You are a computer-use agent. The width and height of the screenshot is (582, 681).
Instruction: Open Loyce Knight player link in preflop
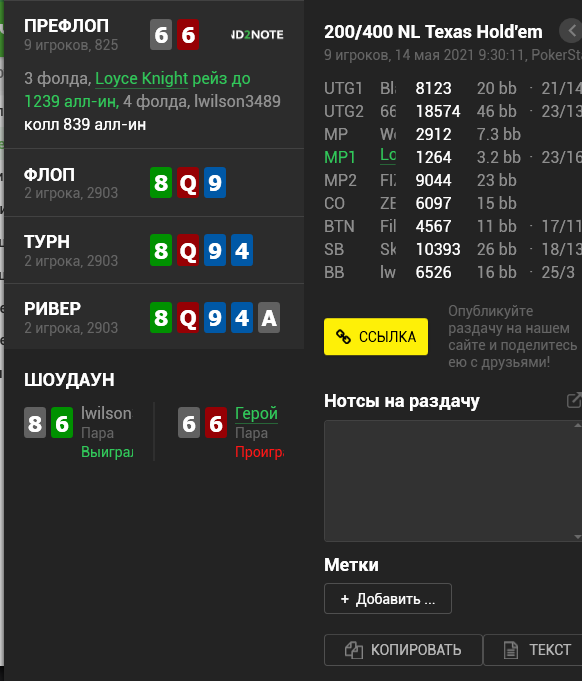(142, 79)
